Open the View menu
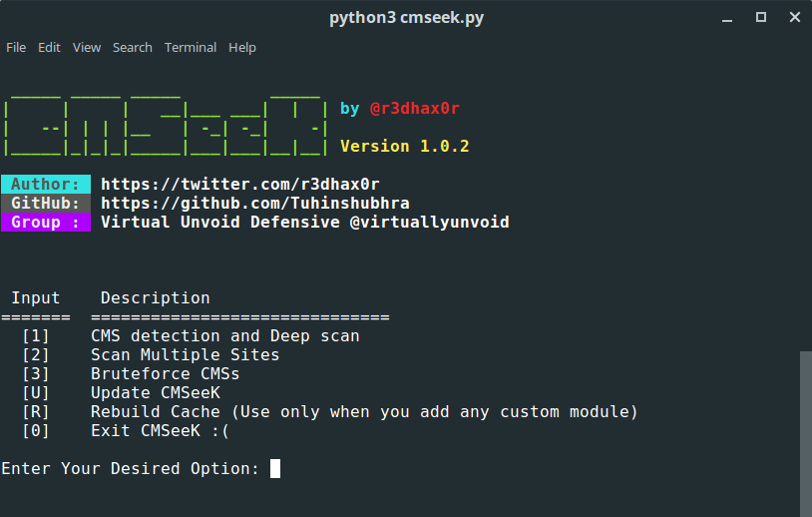The height and width of the screenshot is (517, 812). [x=87, y=47]
